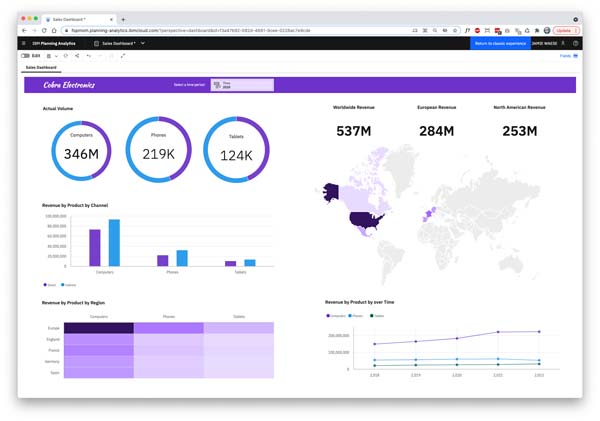Image resolution: width=600 pixels, height=421 pixels.
Task: Click the purple legend dot in bar chart
Action: coord(45,285)
